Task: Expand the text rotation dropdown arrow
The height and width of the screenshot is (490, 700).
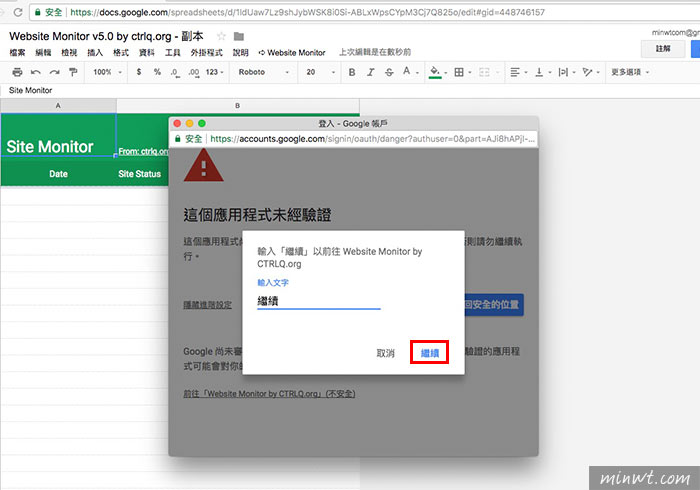Action: tap(598, 72)
